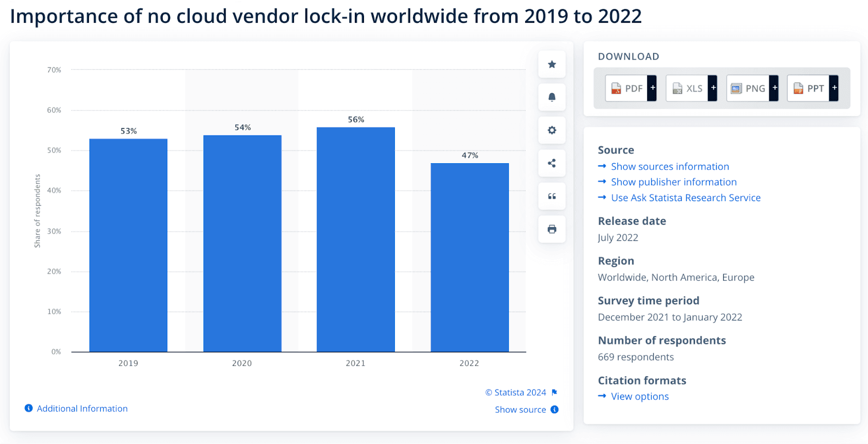Click the quotation citation icon
The image size is (868, 444).
click(x=552, y=196)
